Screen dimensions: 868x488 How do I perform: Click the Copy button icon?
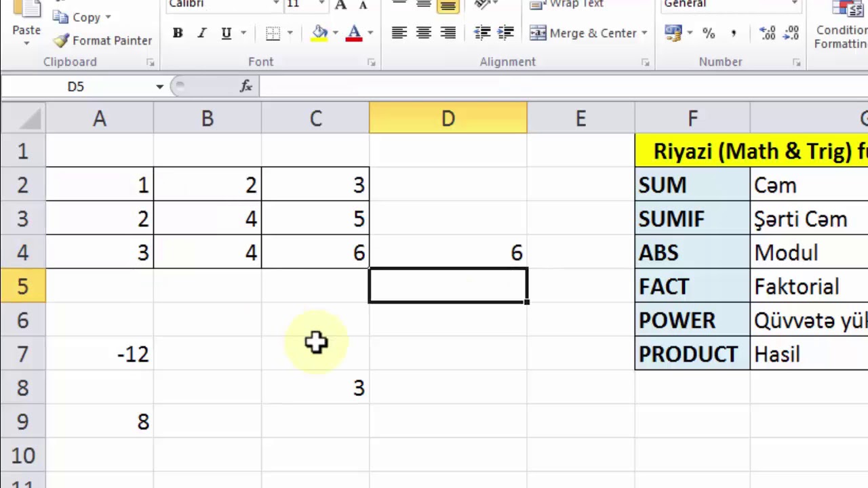[x=60, y=17]
